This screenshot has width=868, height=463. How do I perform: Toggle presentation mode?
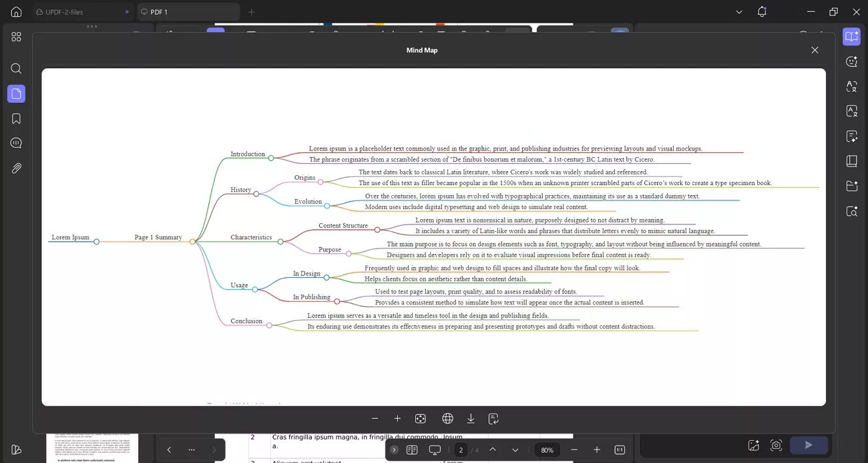tap(435, 450)
